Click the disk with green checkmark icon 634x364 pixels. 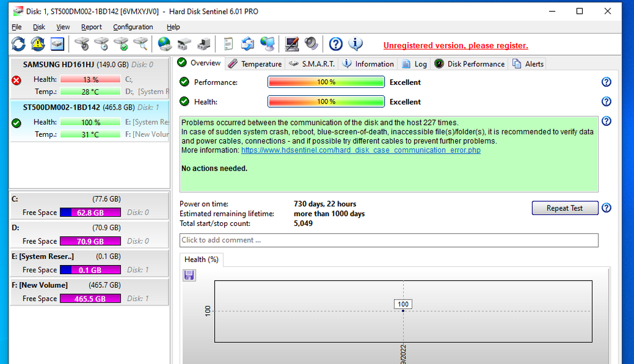[x=121, y=44]
